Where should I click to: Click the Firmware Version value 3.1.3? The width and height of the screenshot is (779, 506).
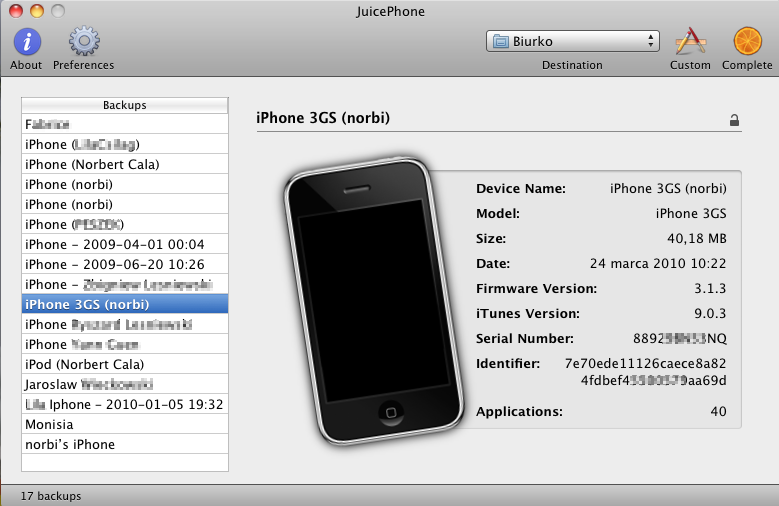[x=710, y=288]
